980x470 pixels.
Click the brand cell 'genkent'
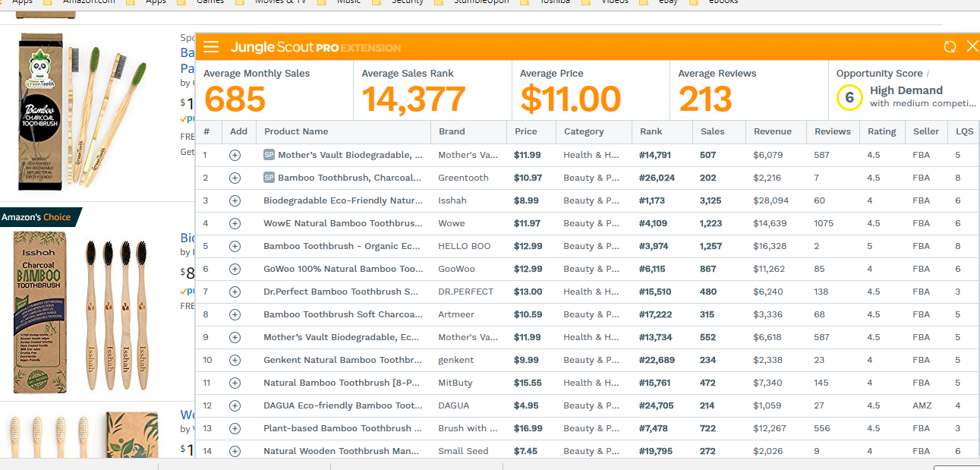(455, 360)
